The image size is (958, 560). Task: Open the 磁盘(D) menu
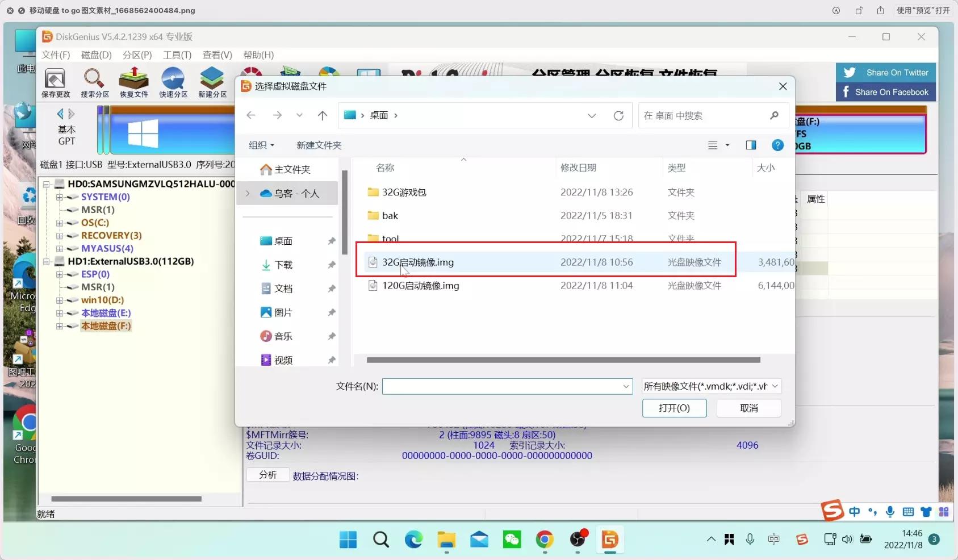[x=95, y=55]
